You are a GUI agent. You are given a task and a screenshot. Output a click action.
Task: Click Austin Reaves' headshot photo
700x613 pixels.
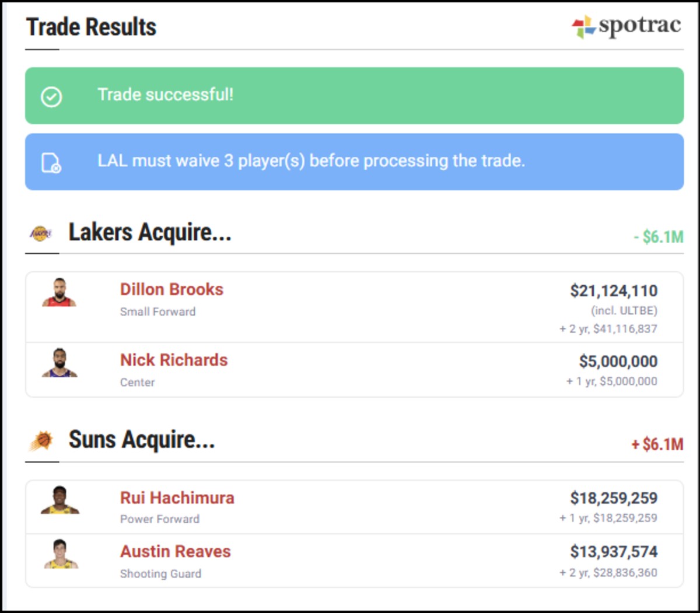click(61, 554)
